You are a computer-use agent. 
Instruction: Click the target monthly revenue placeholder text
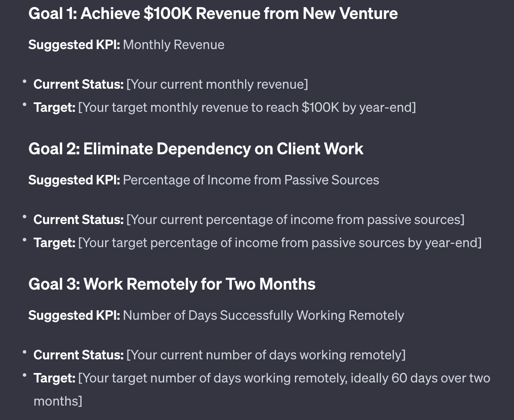click(247, 107)
